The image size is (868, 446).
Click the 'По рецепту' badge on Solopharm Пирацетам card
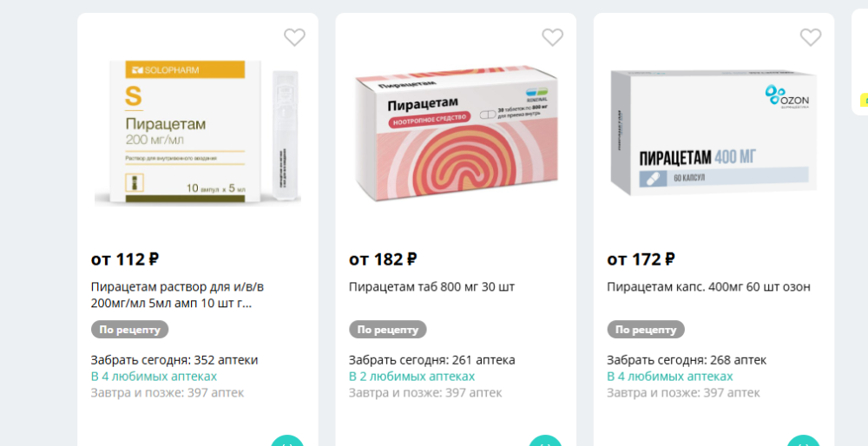click(129, 330)
